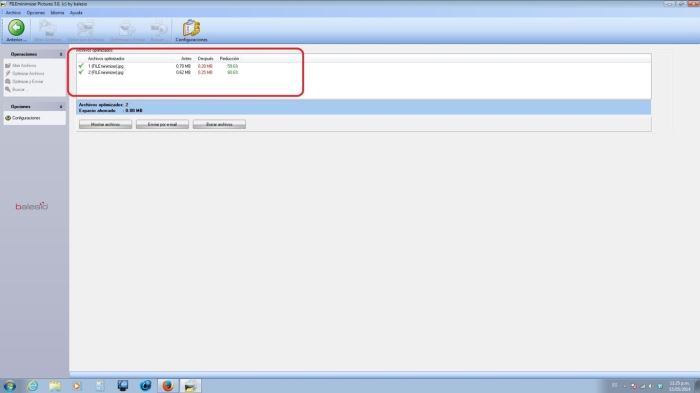
Task: Go back with the green Anterior arrow
Action: coord(16,29)
